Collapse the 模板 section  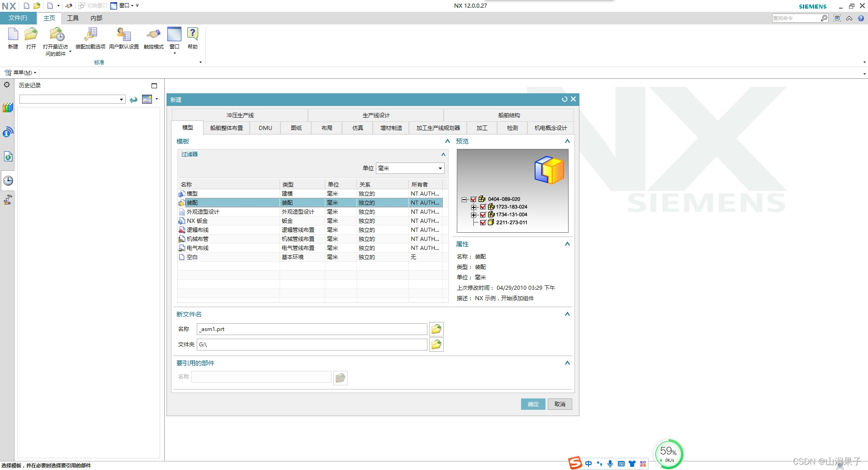447,141
